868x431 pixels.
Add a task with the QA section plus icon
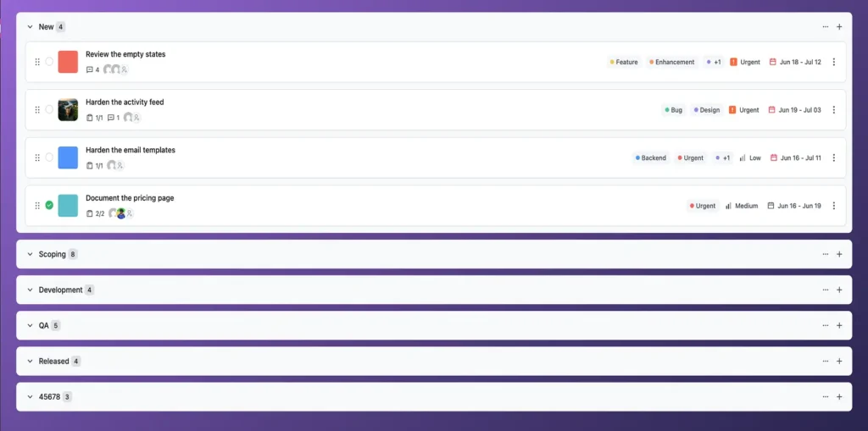tap(839, 325)
